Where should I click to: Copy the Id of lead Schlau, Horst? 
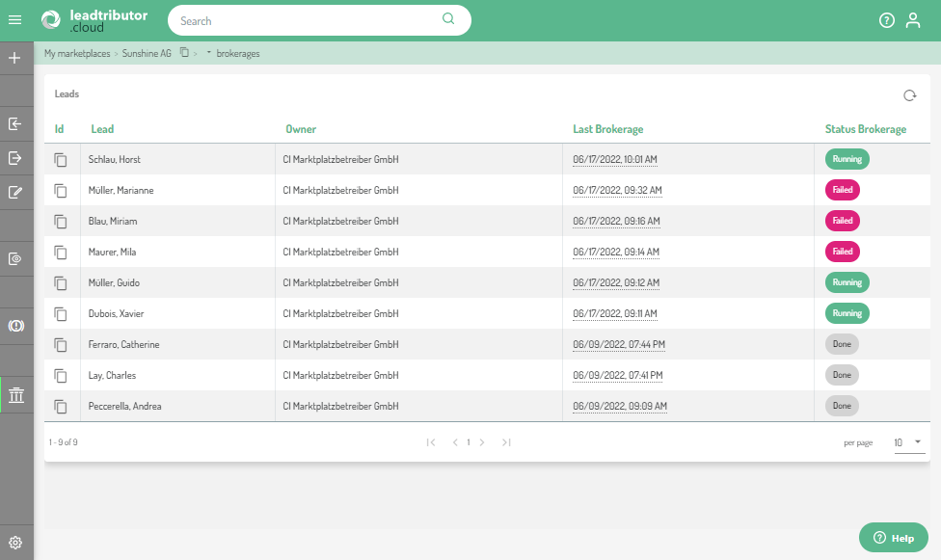[61, 159]
